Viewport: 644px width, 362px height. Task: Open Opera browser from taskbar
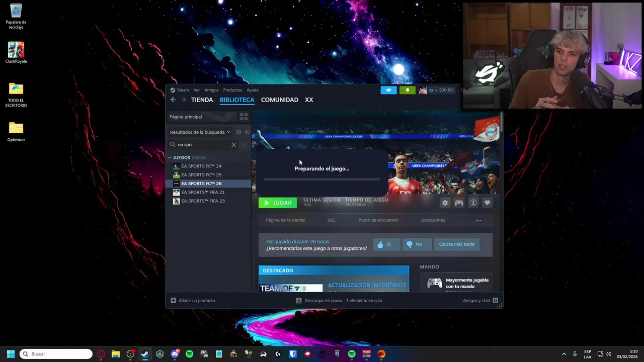101,354
